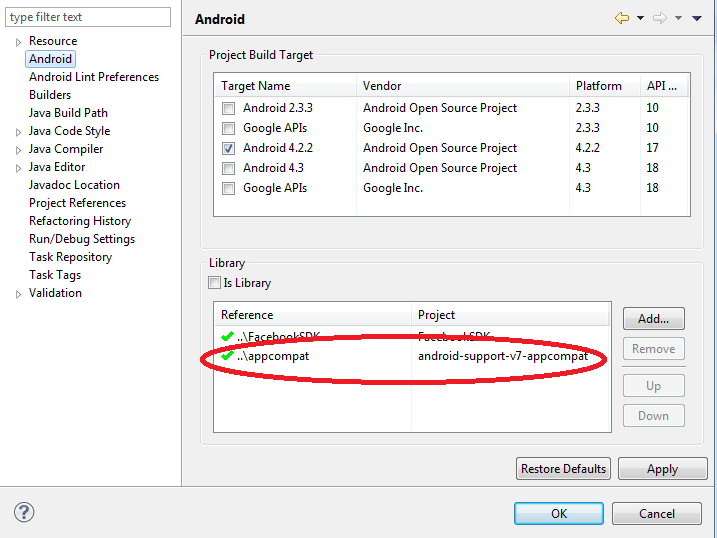The image size is (717, 538).
Task: Click android-support-v7-appcompat project cell
Action: coord(503,356)
